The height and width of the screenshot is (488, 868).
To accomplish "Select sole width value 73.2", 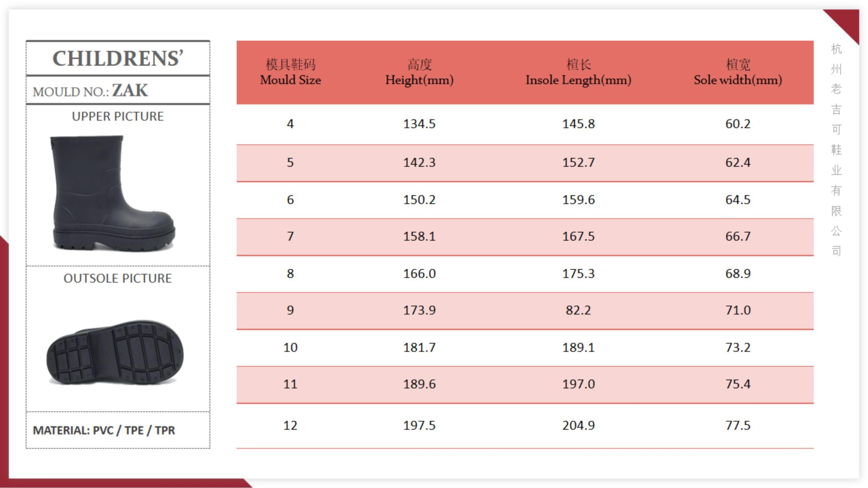I will [738, 347].
